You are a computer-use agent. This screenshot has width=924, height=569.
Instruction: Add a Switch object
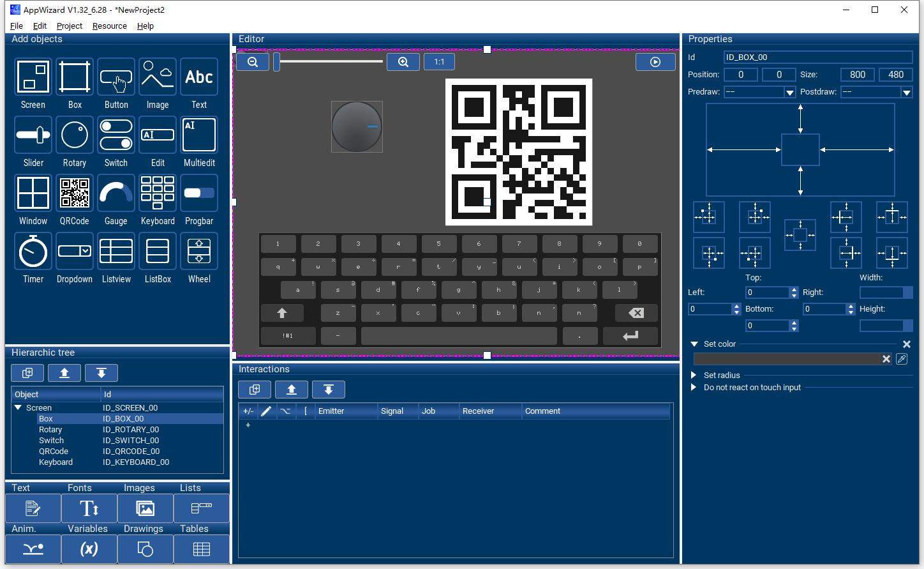[x=116, y=135]
